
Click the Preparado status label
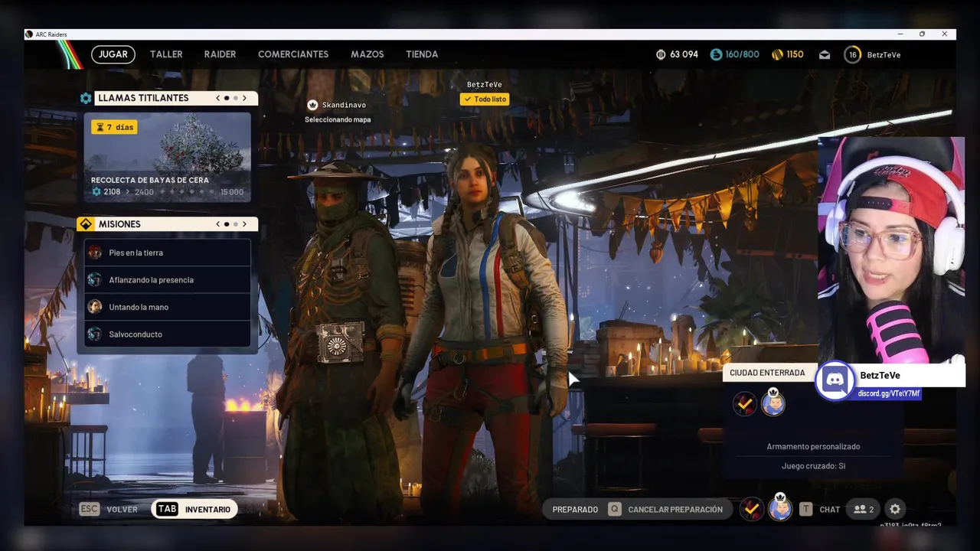[575, 510]
